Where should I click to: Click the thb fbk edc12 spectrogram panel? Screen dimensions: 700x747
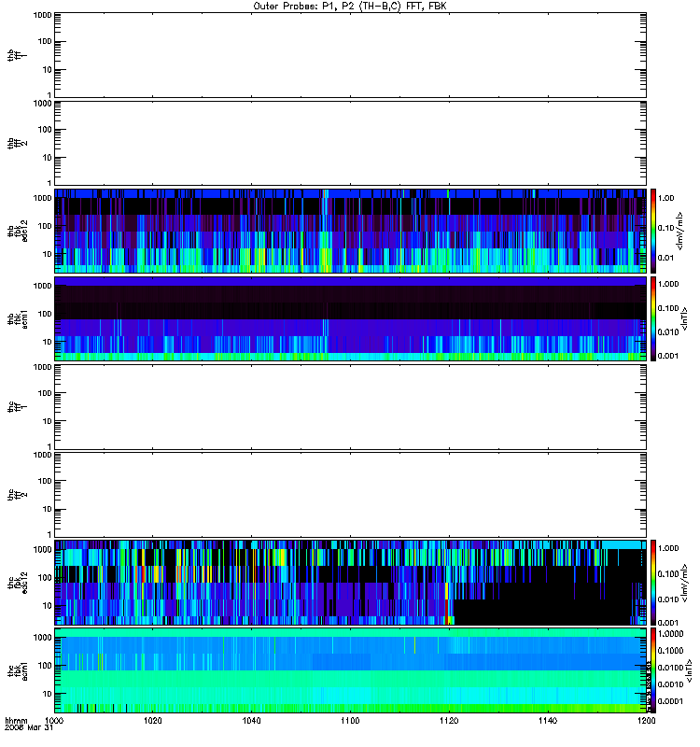click(x=350, y=230)
